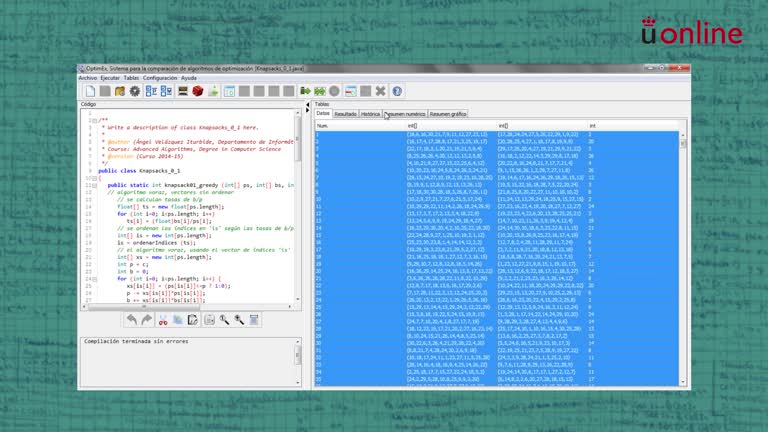Open the Archivo menu
The width and height of the screenshot is (768, 432).
pyautogui.click(x=88, y=78)
